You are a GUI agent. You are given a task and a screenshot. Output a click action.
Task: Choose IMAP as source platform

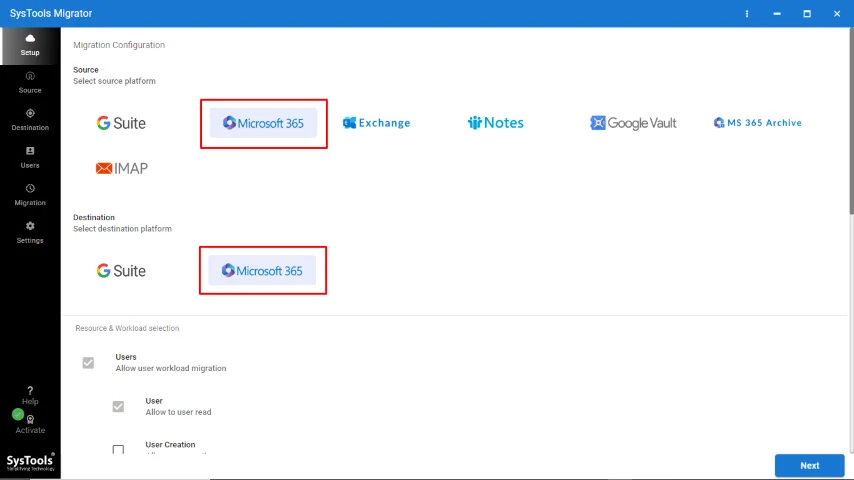[x=121, y=168]
